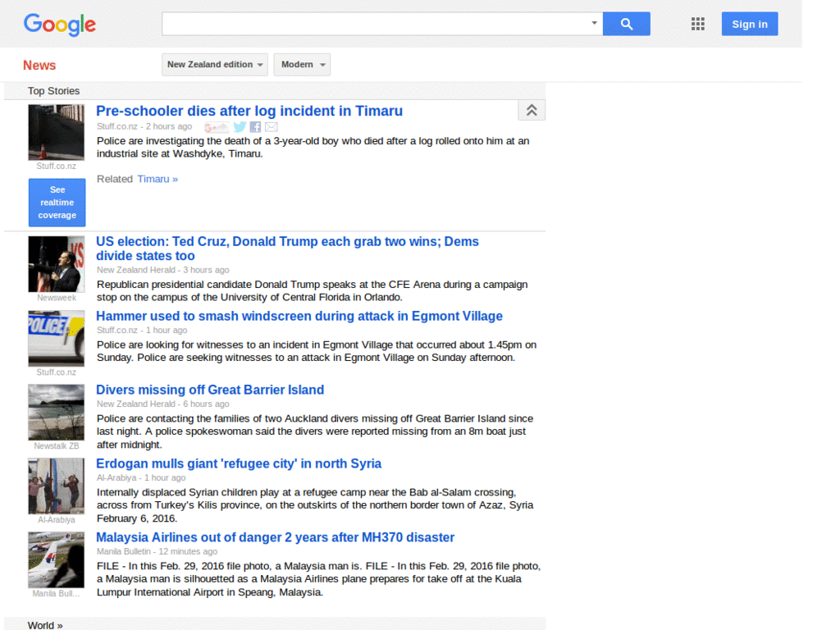Click the US election Newsweek thumbnail
This screenshot has height=630, width=840.
click(x=57, y=264)
